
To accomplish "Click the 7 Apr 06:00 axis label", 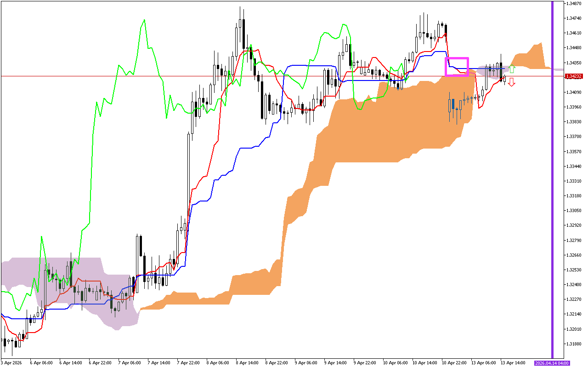I will [129, 362].
